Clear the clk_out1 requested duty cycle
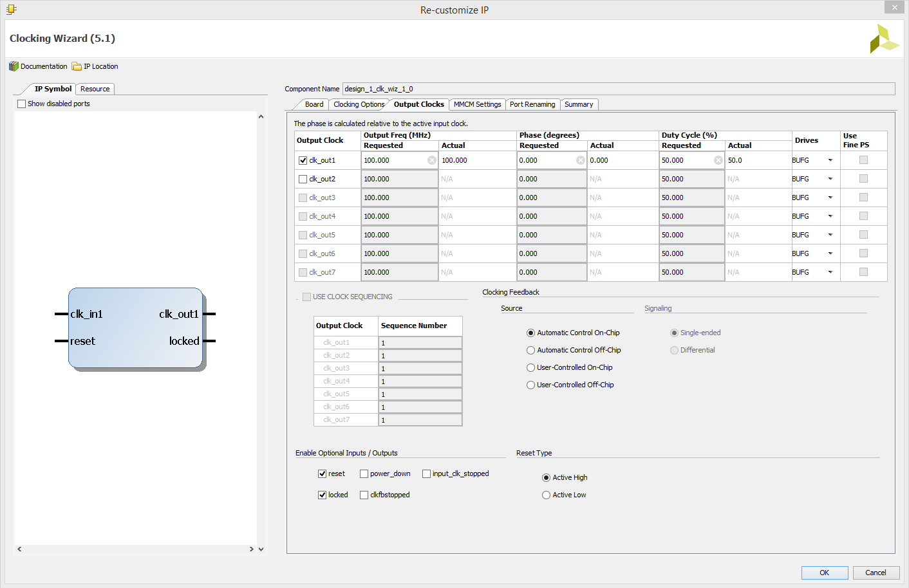This screenshot has height=588, width=909. click(718, 160)
